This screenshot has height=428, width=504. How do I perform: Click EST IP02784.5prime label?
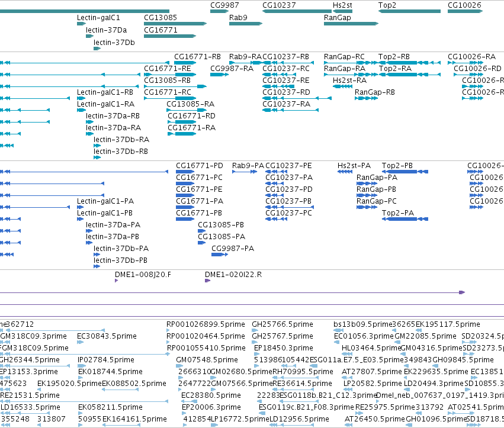[106, 360]
